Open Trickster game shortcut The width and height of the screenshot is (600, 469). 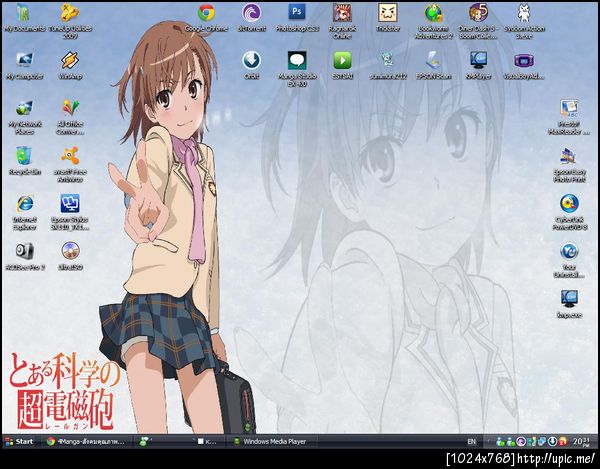pyautogui.click(x=388, y=18)
